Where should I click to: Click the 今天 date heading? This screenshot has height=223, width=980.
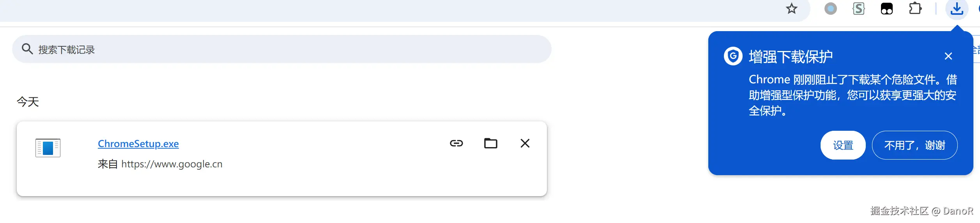pos(28,102)
